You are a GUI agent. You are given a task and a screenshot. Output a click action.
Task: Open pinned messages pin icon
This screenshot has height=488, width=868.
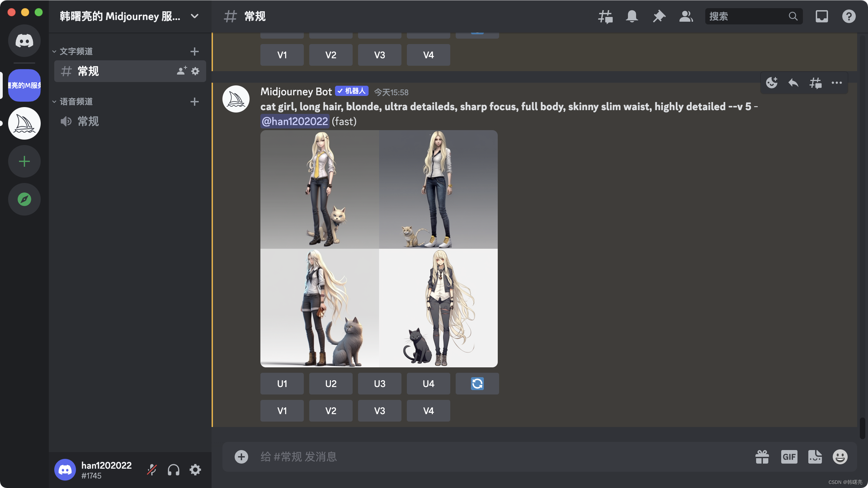tap(659, 16)
